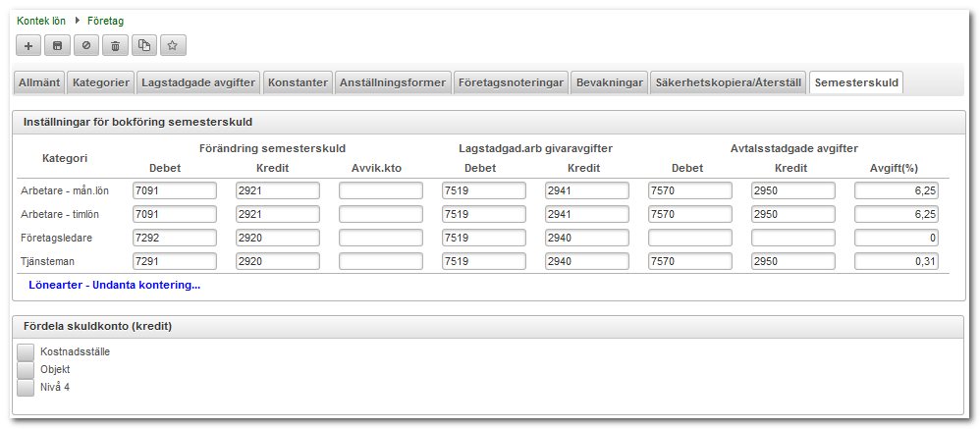Enable the Kostnadsställe checkbox
The height and width of the screenshot is (429, 980).
(26, 351)
